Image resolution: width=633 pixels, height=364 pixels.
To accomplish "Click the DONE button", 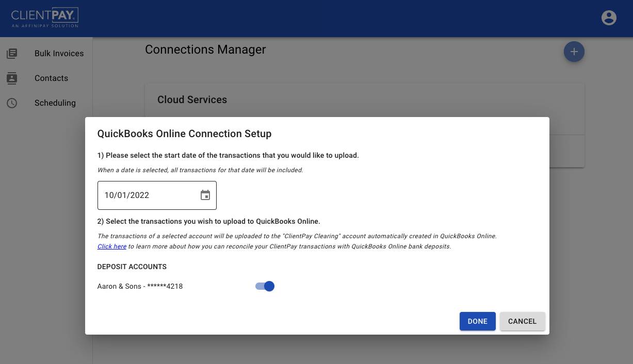I will [x=478, y=321].
